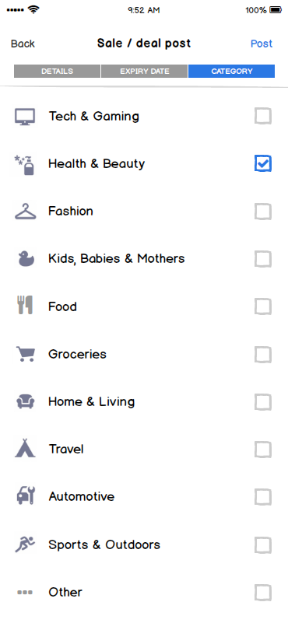288x644 pixels.
Task: Click the clothes hanger Fashion icon
Action: pyautogui.click(x=25, y=212)
